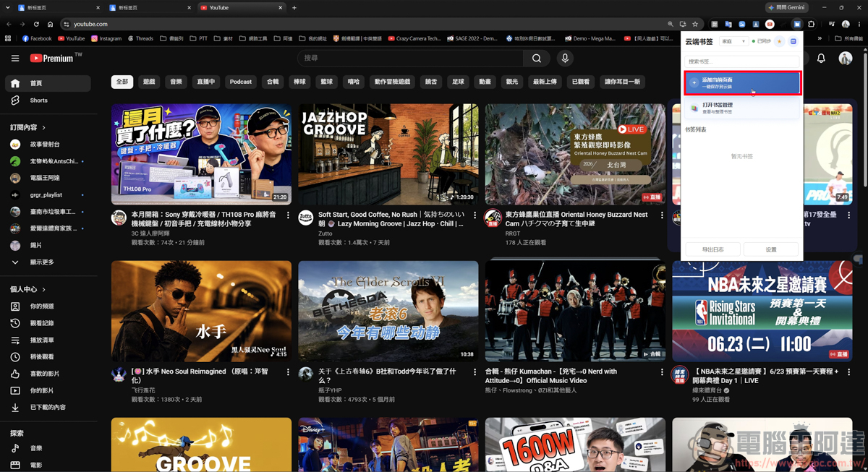Click the blue panel icon in bookmarks popup

(x=793, y=42)
